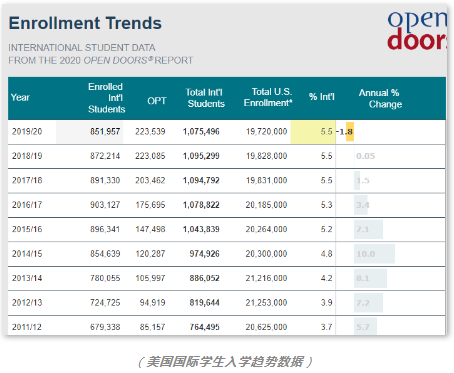Click the 21,253,000 enrollment value
The height and width of the screenshot is (373, 454).
pyautogui.click(x=266, y=303)
